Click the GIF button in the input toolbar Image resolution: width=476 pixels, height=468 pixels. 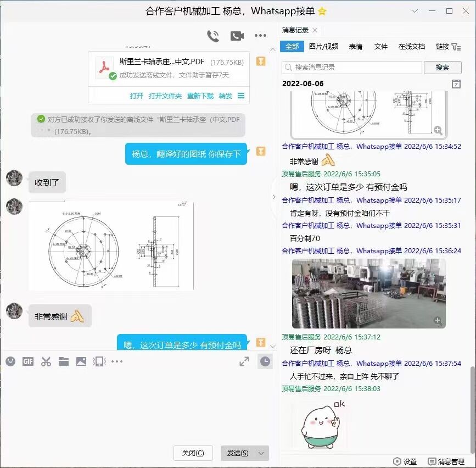click(x=28, y=361)
